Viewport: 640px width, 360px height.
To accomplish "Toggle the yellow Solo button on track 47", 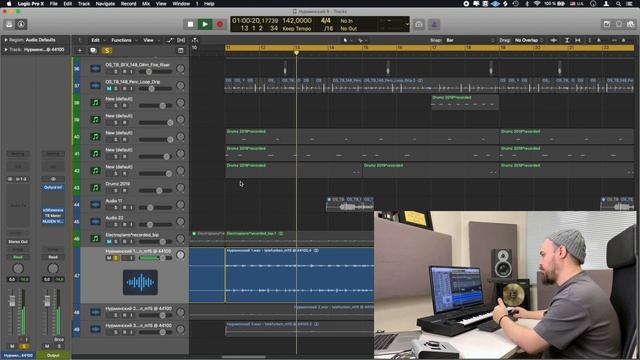I will [x=116, y=258].
